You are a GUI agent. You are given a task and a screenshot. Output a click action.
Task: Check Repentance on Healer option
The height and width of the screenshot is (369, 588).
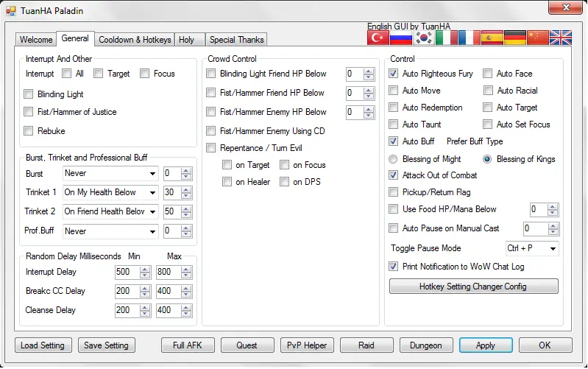pyautogui.click(x=227, y=182)
